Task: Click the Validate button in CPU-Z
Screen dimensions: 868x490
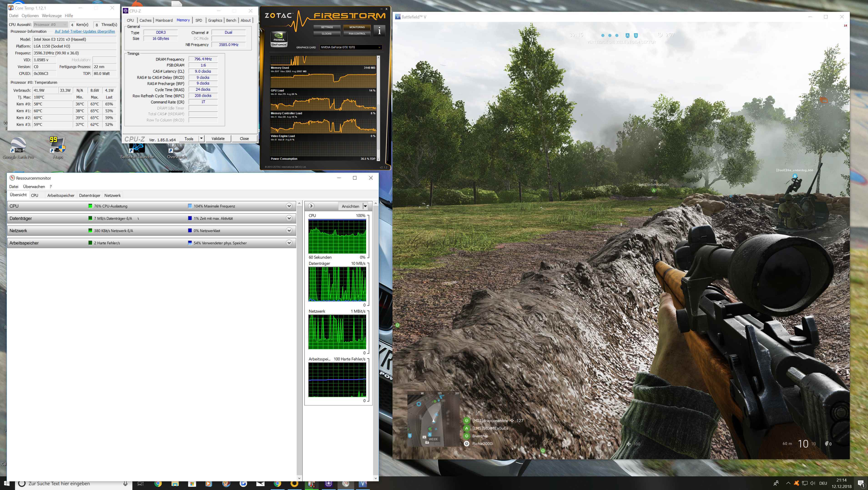Action: (x=218, y=139)
